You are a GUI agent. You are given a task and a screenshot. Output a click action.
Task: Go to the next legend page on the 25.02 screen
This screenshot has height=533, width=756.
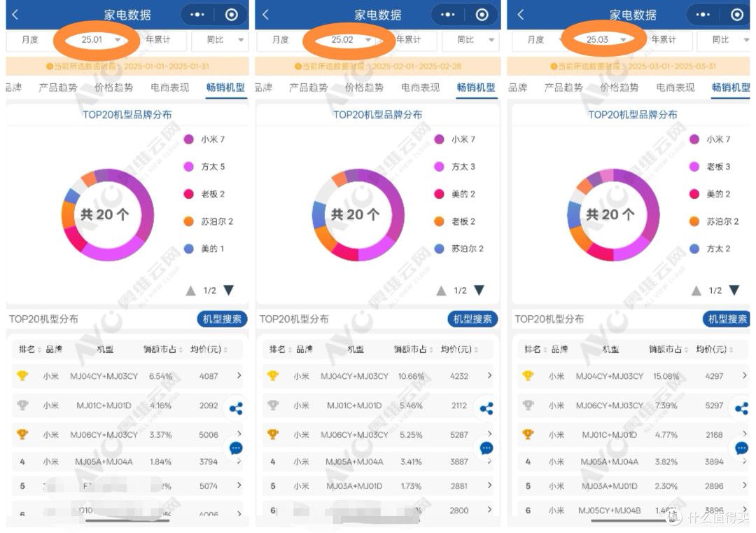pos(479,290)
